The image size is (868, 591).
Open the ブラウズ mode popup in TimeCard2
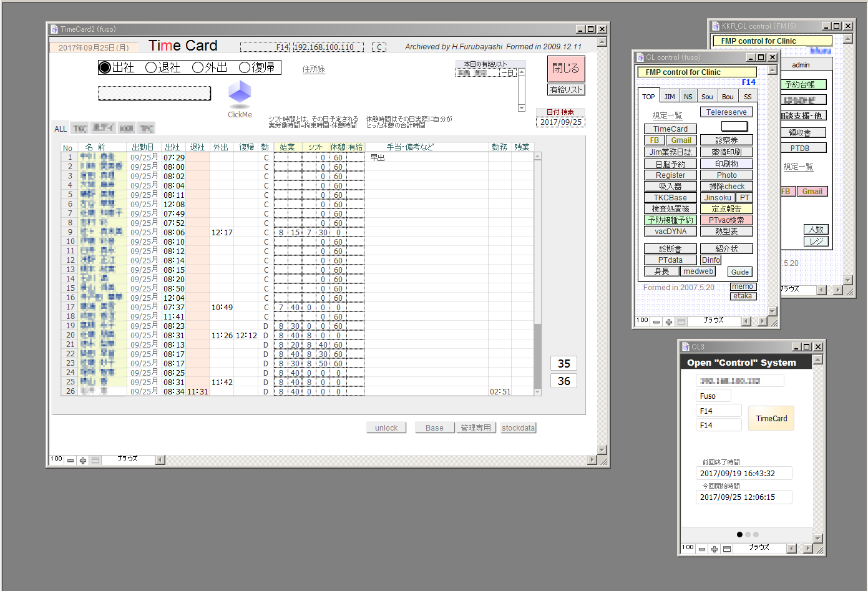128,459
